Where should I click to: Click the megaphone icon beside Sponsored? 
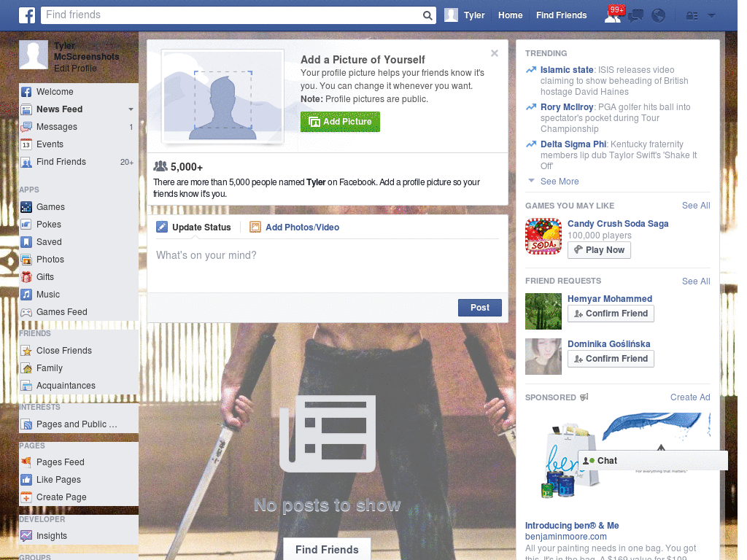(584, 397)
